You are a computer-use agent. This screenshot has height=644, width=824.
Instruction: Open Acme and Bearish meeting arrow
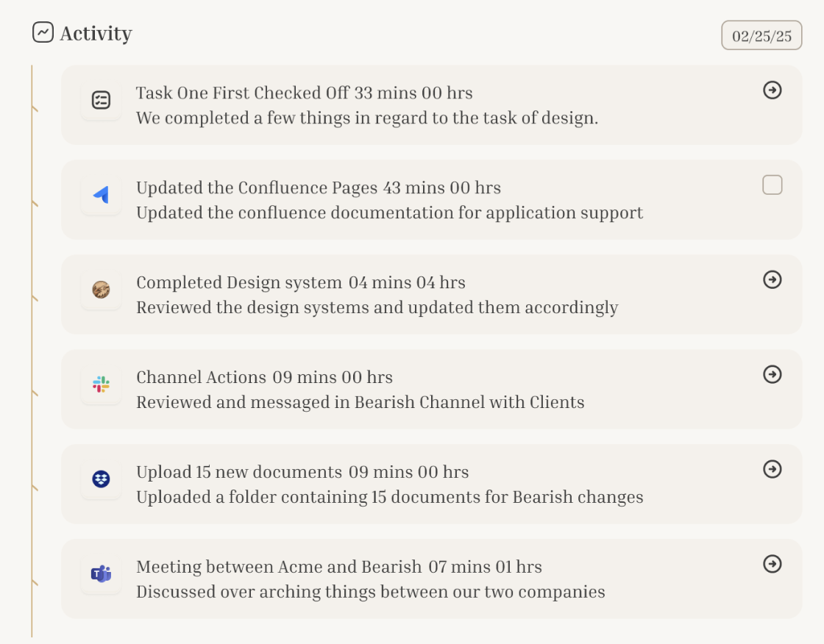[x=772, y=564]
